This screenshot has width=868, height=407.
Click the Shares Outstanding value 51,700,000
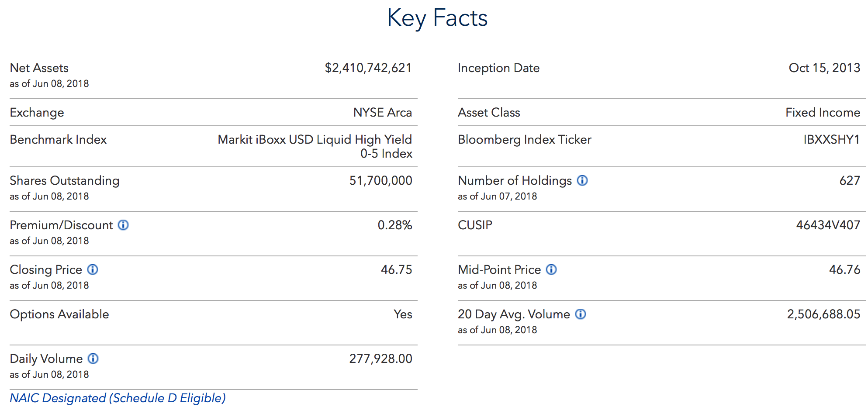[380, 180]
